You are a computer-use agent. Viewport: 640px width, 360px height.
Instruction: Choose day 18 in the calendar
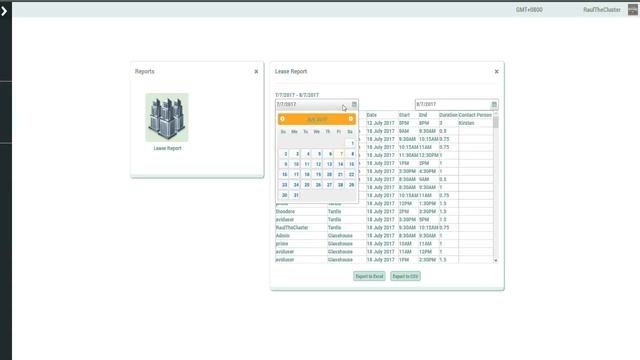tap(307, 174)
